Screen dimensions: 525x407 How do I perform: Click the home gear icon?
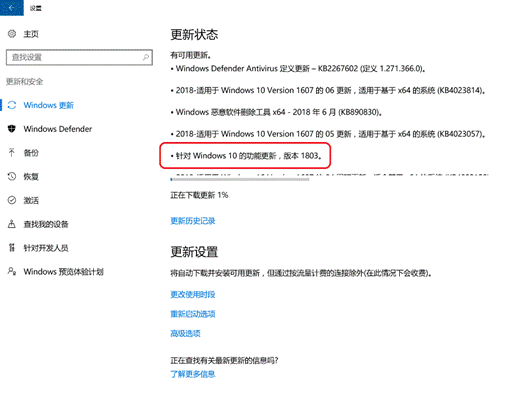pos(12,34)
